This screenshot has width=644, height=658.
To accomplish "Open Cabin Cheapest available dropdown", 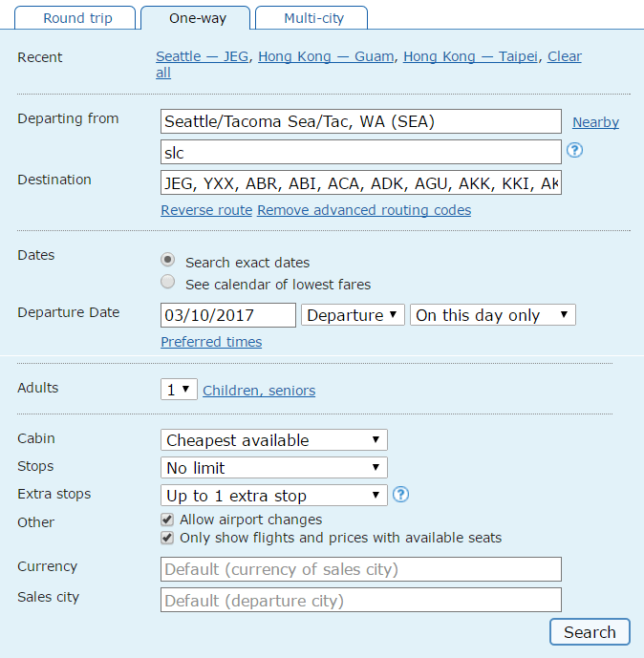I will [273, 440].
